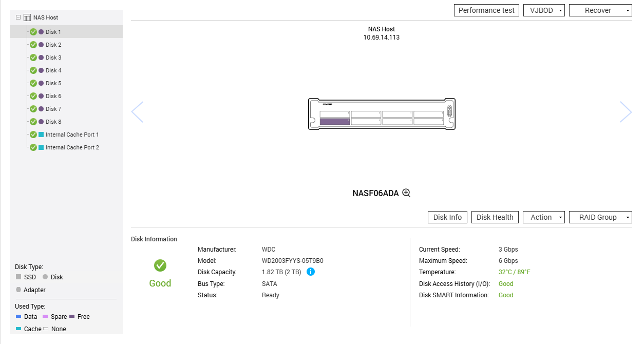Click green check status icon of Disk 7

coord(33,109)
